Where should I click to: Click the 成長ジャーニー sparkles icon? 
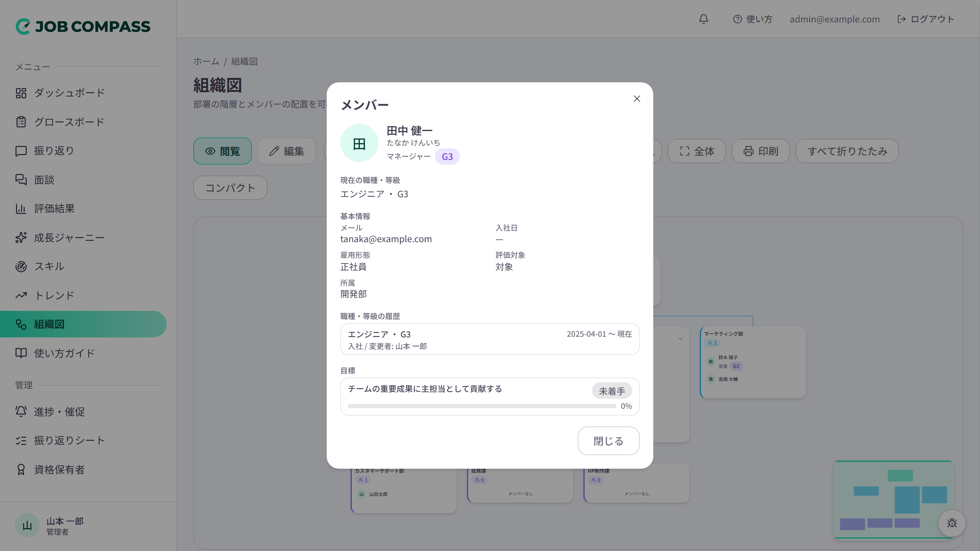(x=21, y=238)
